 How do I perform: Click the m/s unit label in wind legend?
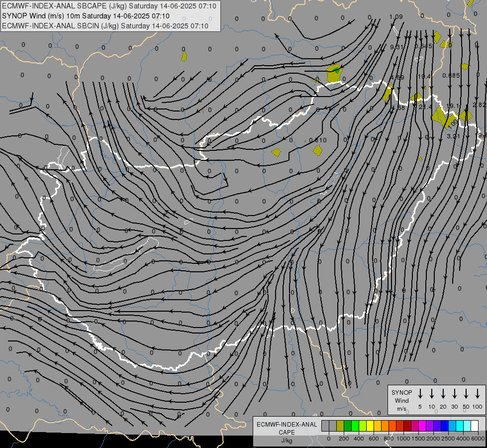pyautogui.click(x=401, y=409)
